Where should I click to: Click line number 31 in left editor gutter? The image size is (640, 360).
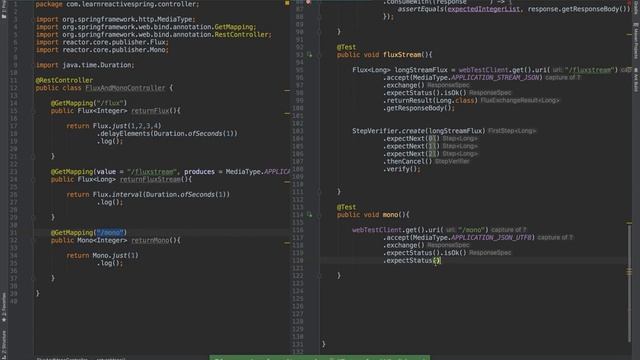[13, 233]
